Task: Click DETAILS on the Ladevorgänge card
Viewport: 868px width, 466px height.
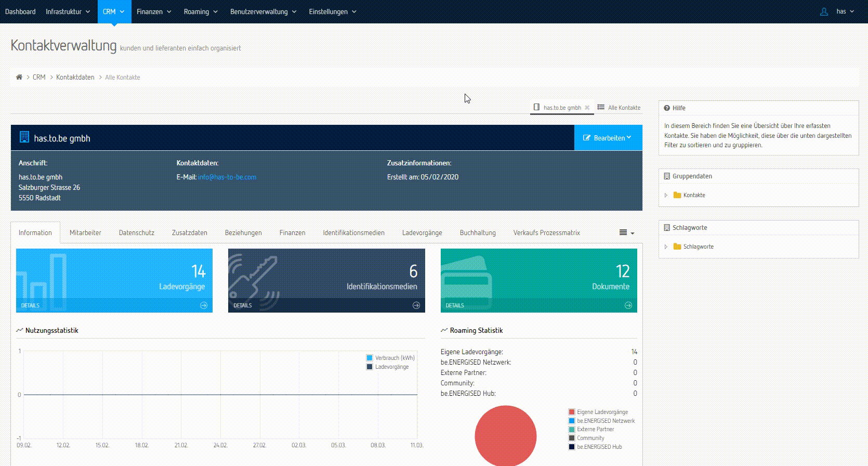Action: coord(30,305)
